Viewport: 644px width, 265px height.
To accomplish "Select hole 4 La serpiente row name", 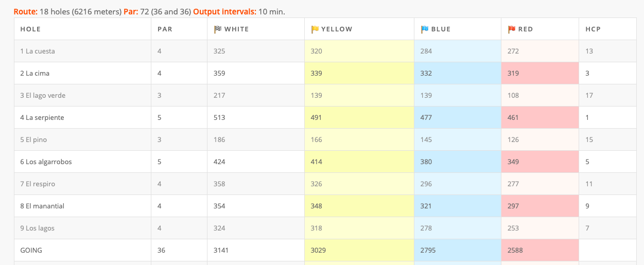I will [42, 117].
